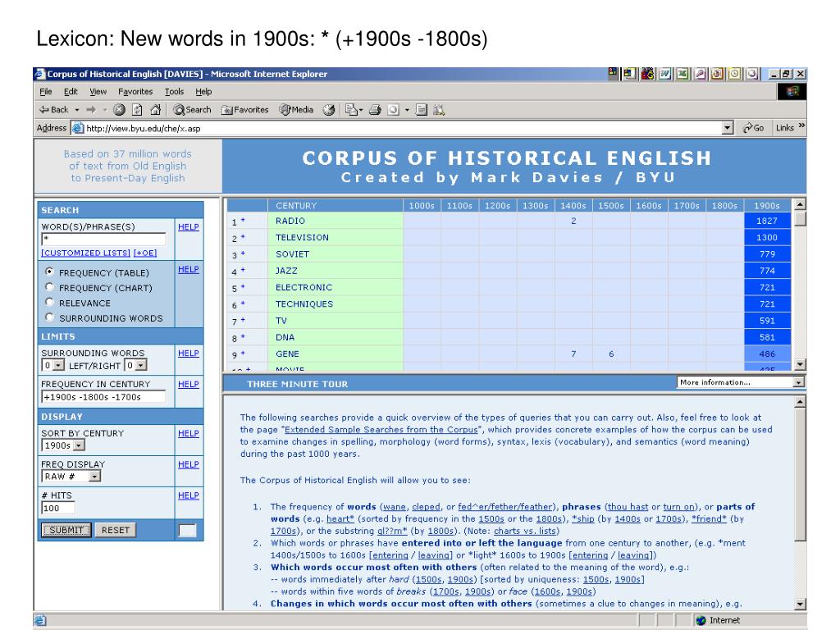
Task: Open the Back button history dropdown arrow
Action: (76, 110)
